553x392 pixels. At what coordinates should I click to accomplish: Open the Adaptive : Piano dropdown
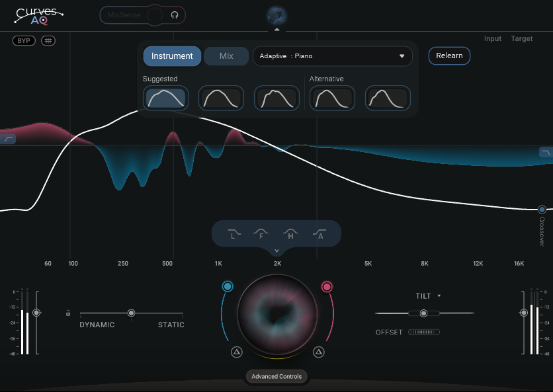[x=332, y=56]
